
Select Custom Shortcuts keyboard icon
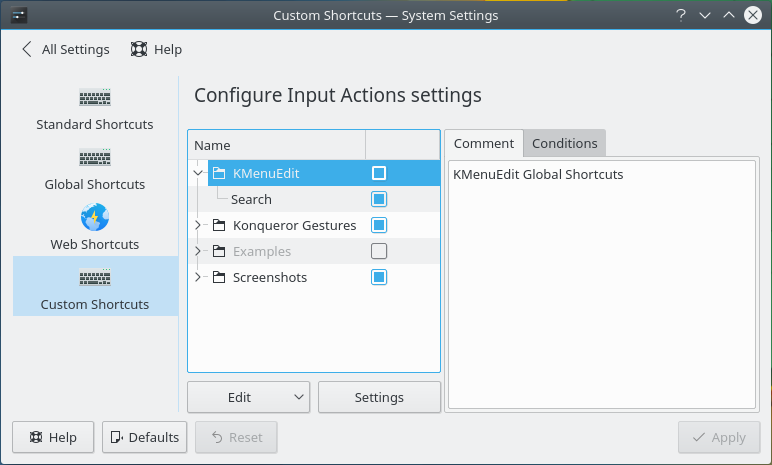95,278
